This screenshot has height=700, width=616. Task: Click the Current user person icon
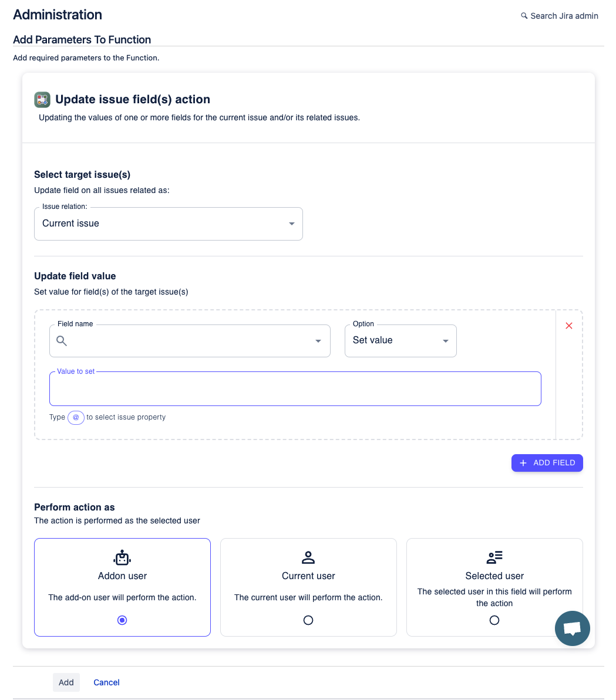pyautogui.click(x=308, y=557)
